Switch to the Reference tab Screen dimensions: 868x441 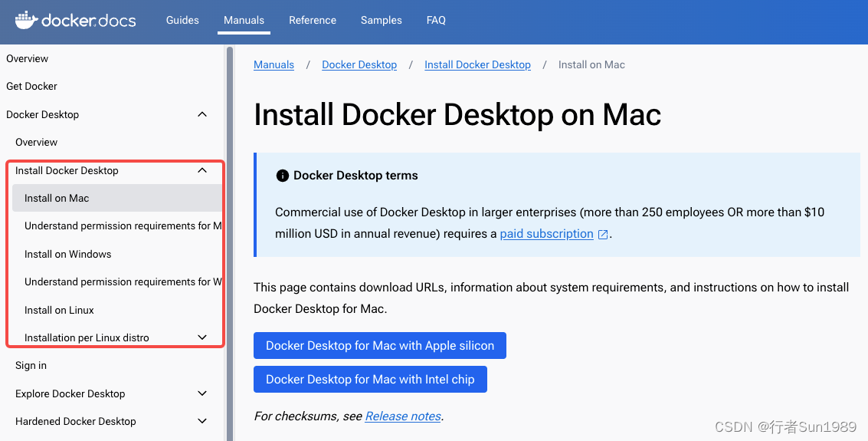point(313,20)
